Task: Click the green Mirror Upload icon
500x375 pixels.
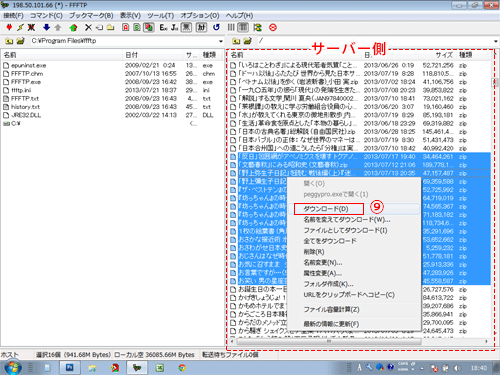Action: pyautogui.click(x=73, y=27)
